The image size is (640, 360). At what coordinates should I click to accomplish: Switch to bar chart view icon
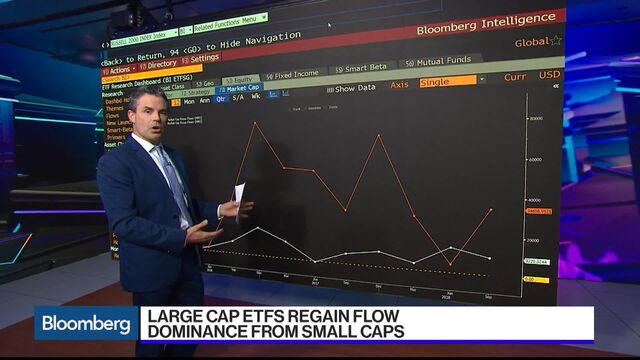(x=286, y=93)
